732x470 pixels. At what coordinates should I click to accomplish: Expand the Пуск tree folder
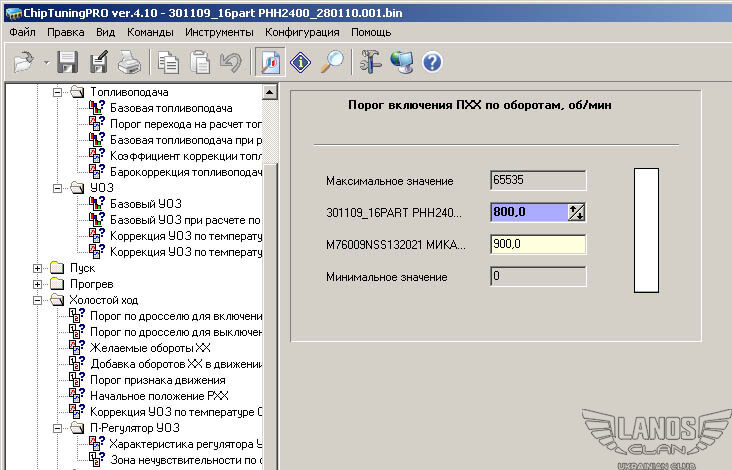(x=39, y=268)
